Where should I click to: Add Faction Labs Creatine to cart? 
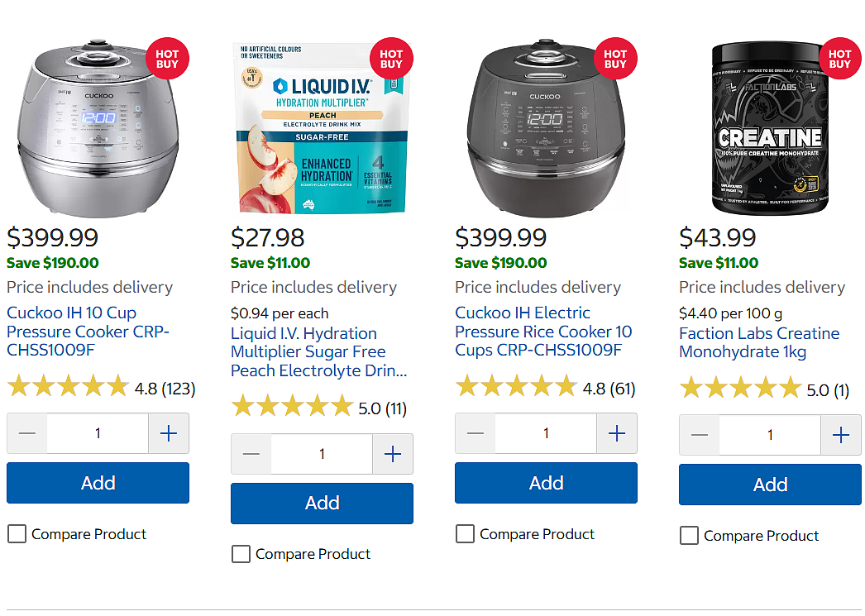770,485
